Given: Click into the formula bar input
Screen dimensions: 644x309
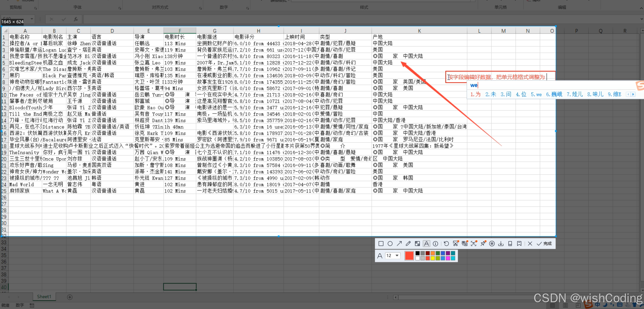Looking at the screenshot, I should coord(361,19).
